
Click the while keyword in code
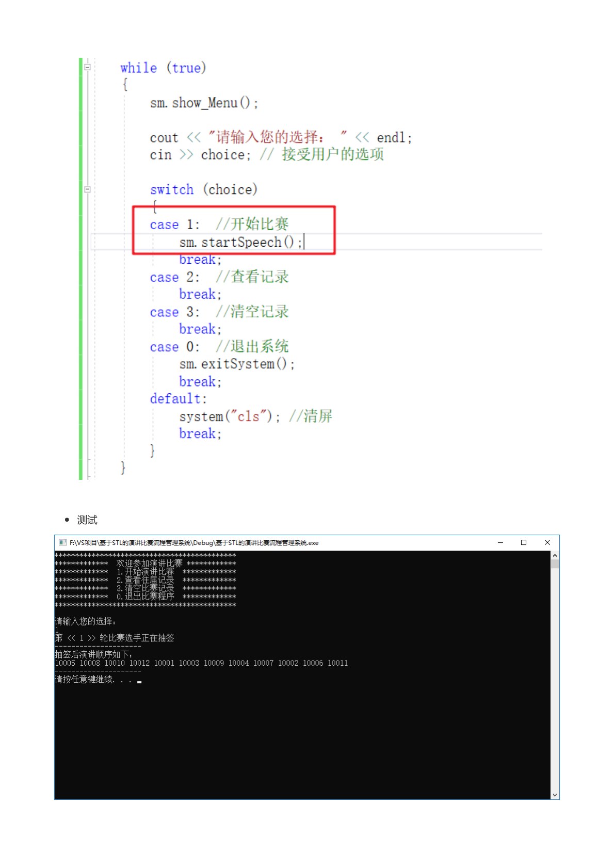pyautogui.click(x=138, y=68)
